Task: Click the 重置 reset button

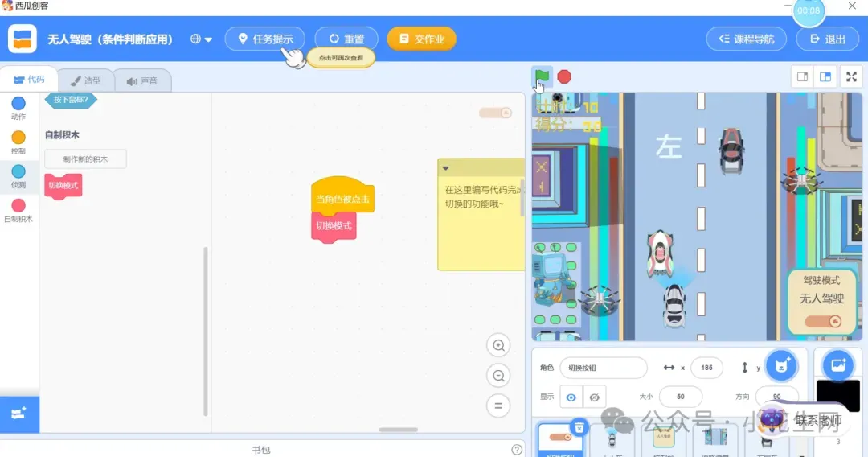Action: click(x=346, y=39)
